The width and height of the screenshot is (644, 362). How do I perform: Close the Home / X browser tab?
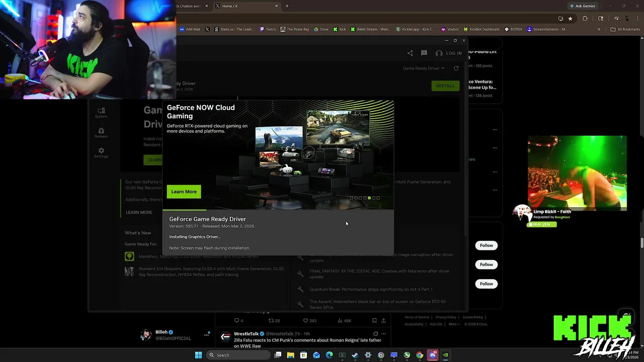click(276, 6)
